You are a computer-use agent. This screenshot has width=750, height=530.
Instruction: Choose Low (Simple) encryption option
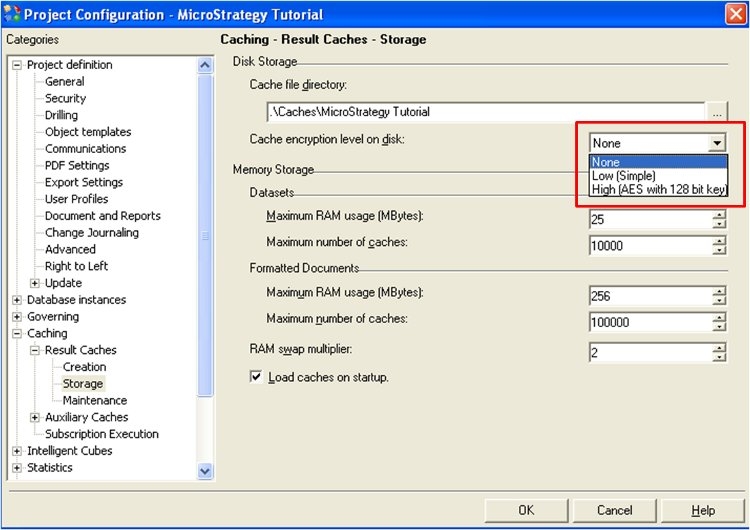[623, 176]
